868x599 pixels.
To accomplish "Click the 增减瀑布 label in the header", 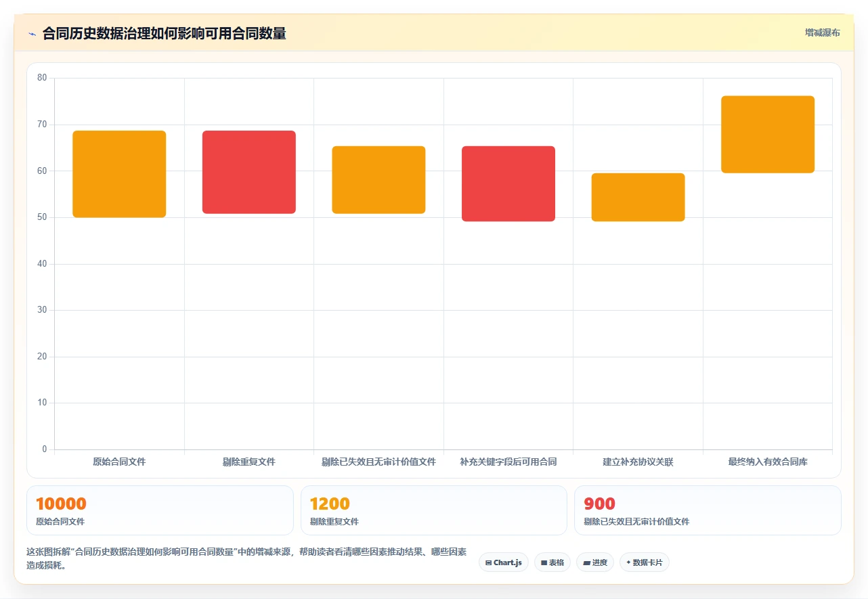I will (x=822, y=32).
